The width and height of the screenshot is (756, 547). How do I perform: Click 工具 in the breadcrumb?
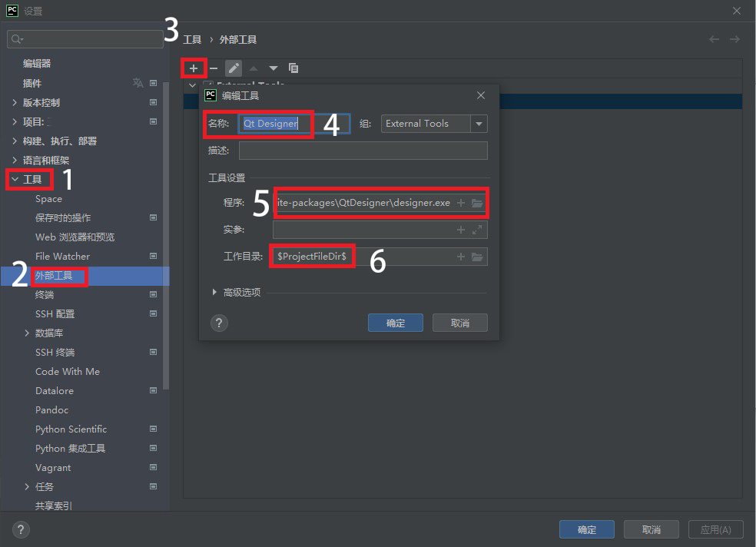[192, 39]
